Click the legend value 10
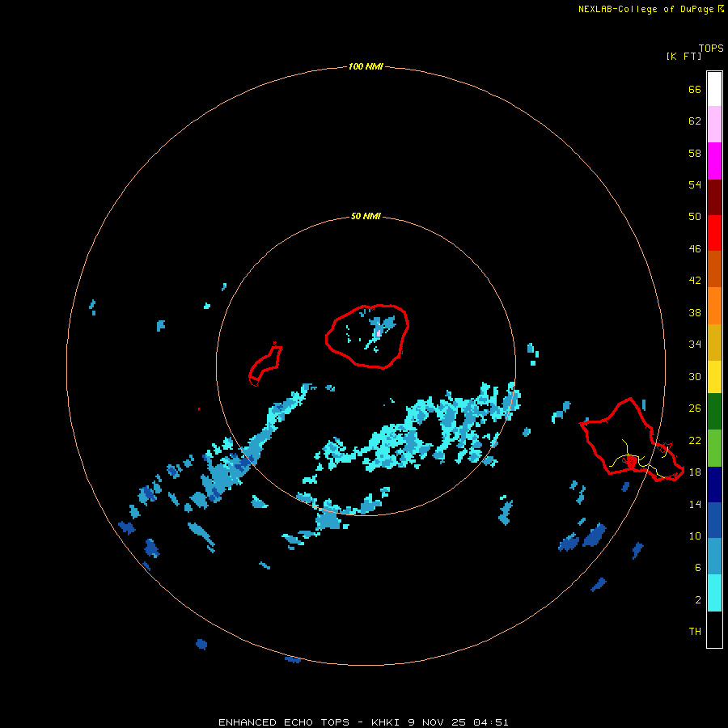The height and width of the screenshot is (728, 728). click(x=695, y=536)
